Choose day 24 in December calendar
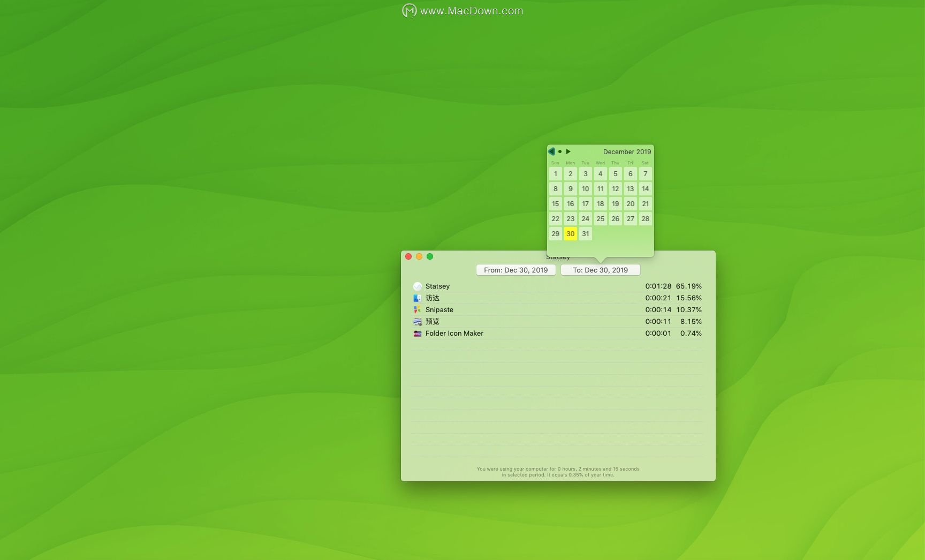This screenshot has width=925, height=560. (586, 219)
